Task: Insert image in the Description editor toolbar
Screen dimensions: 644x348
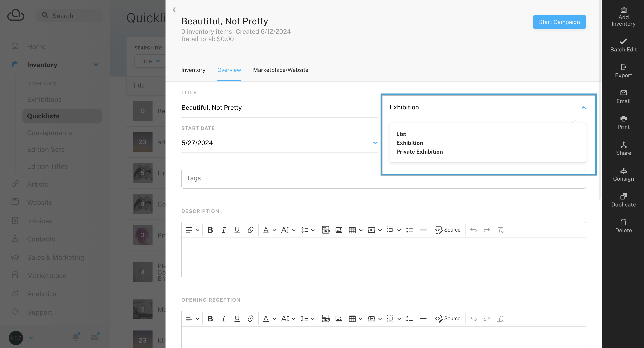Action: click(339, 230)
